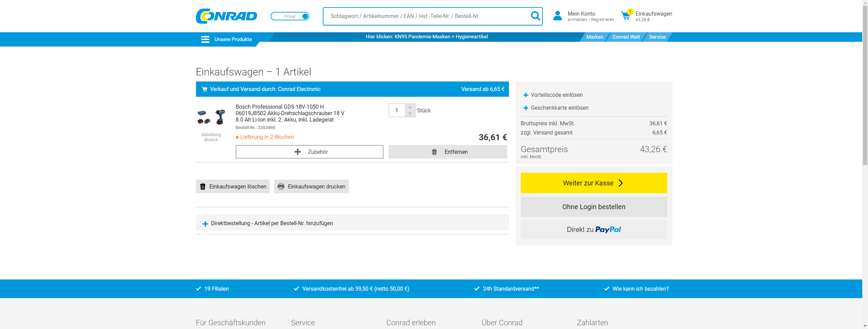Click the Conrad logo
868x329 pixels.
click(x=226, y=16)
